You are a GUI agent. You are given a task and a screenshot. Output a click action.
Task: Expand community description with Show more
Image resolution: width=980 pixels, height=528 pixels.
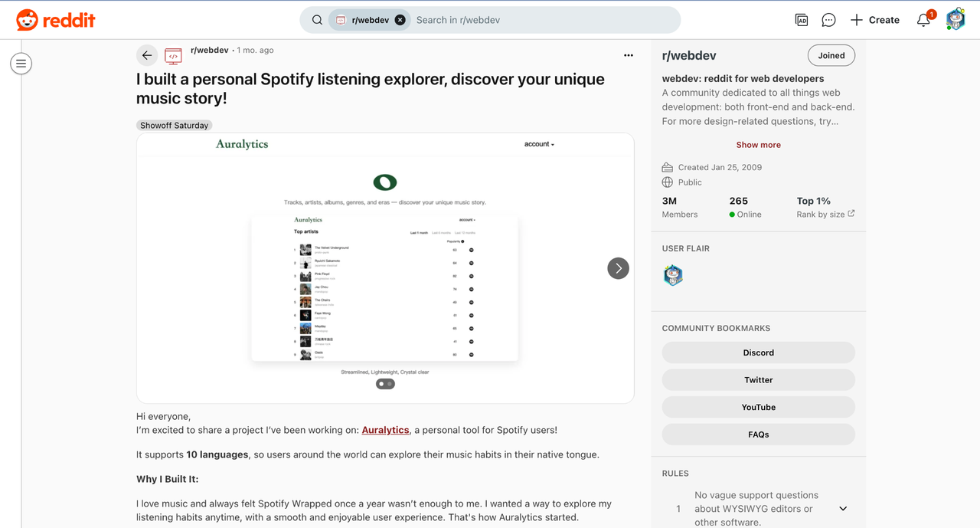pos(759,145)
